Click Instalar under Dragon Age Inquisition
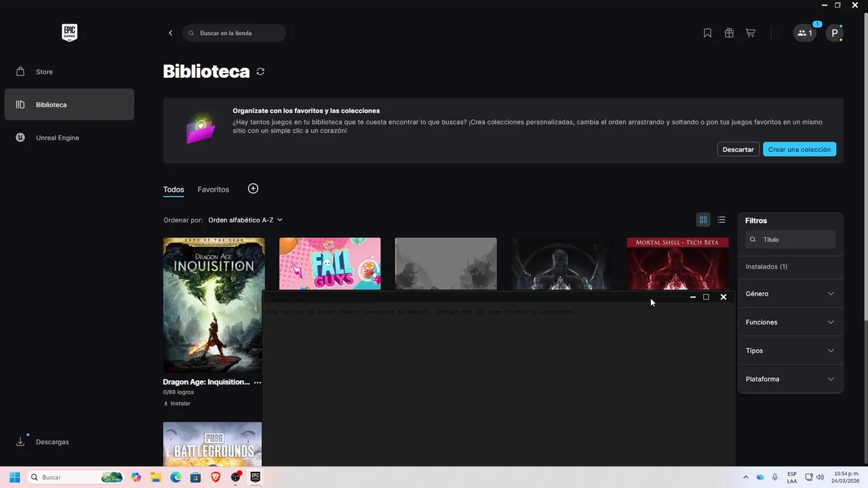 (x=177, y=403)
